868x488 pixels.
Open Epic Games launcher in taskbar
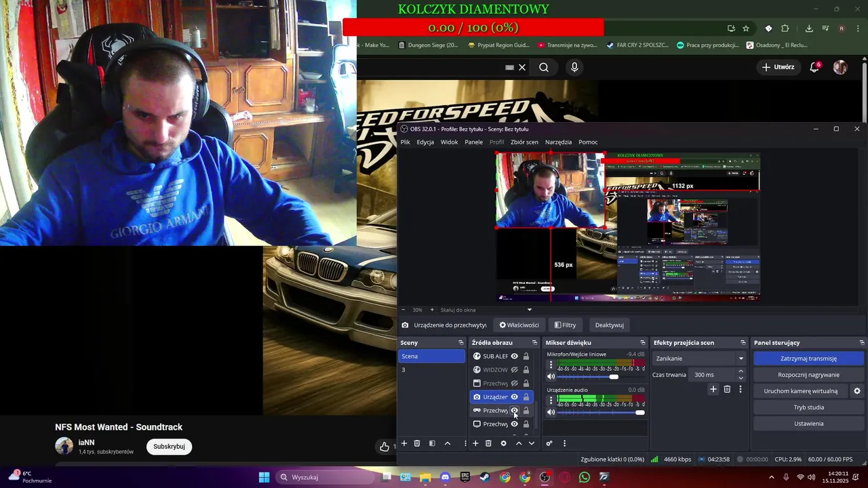click(465, 477)
